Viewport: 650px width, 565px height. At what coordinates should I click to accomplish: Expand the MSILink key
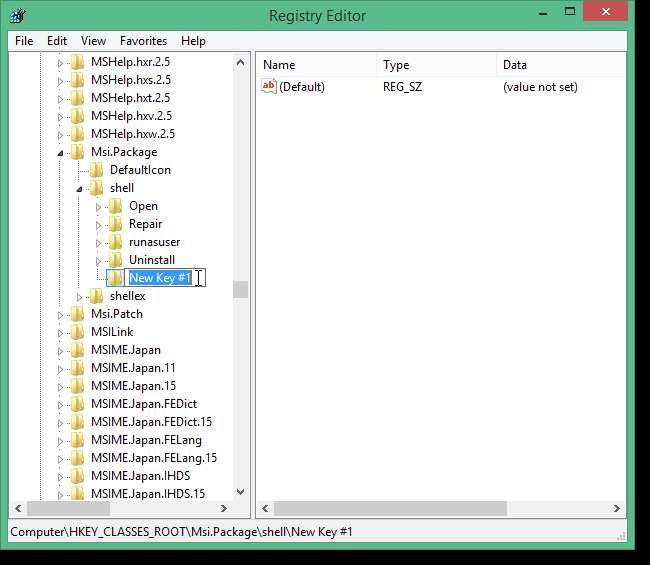60,333
